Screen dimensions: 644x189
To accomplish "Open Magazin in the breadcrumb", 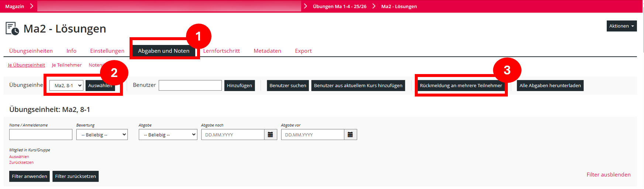I will pyautogui.click(x=15, y=6).
